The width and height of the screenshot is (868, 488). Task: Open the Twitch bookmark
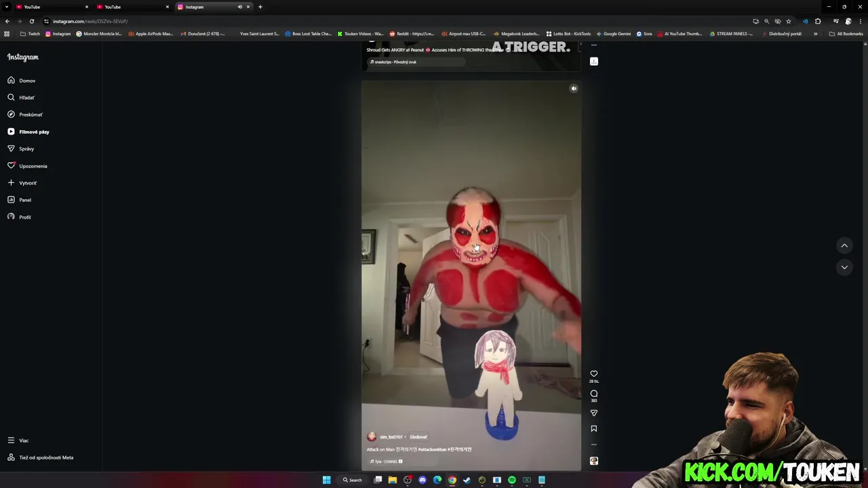tap(30, 34)
